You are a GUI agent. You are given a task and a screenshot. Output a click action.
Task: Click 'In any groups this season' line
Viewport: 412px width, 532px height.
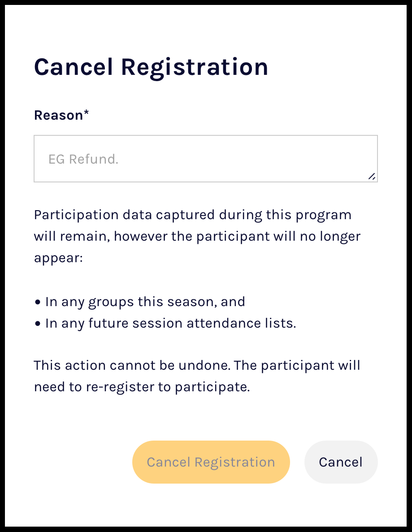click(145, 302)
